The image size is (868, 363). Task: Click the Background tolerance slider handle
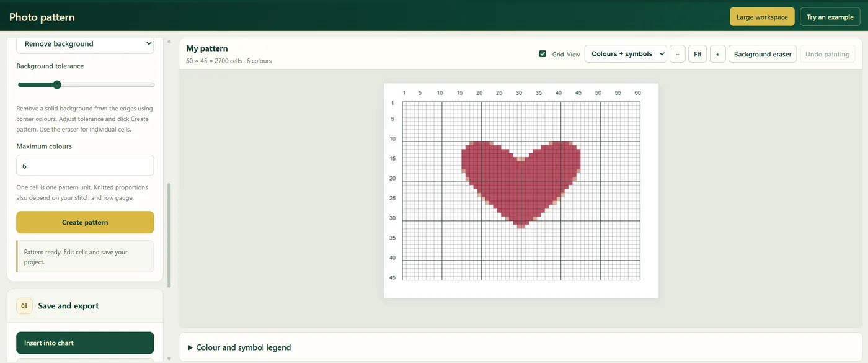57,85
